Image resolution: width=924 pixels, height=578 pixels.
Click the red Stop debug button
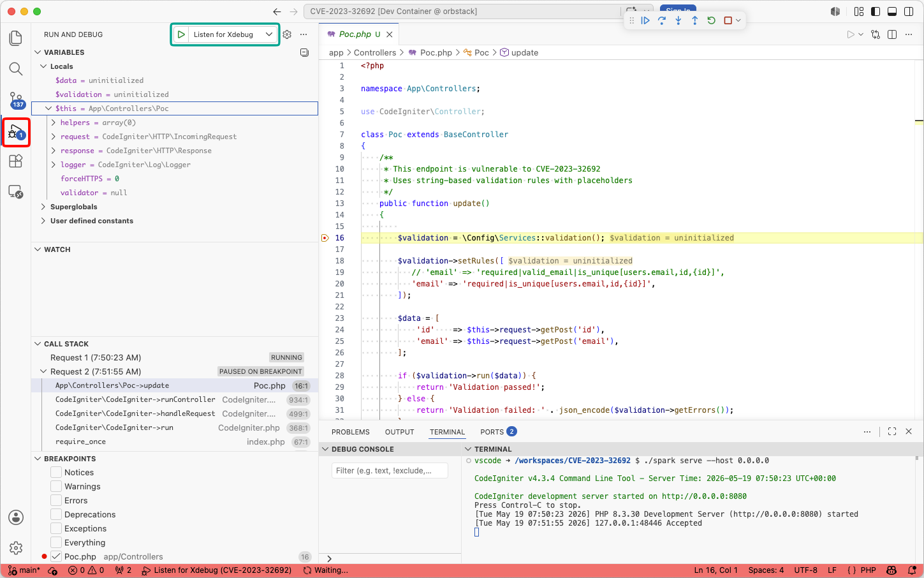tap(728, 20)
